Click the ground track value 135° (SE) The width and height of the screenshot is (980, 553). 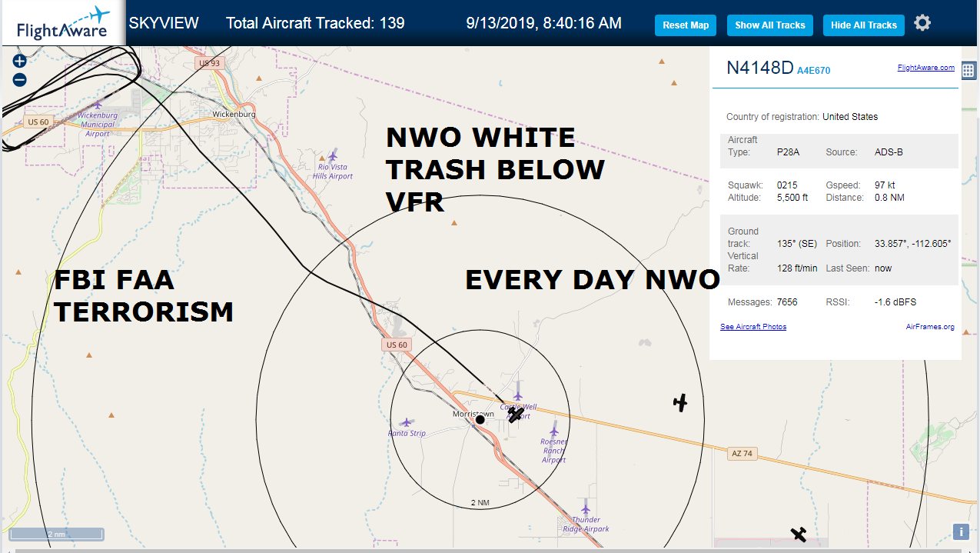coord(796,244)
